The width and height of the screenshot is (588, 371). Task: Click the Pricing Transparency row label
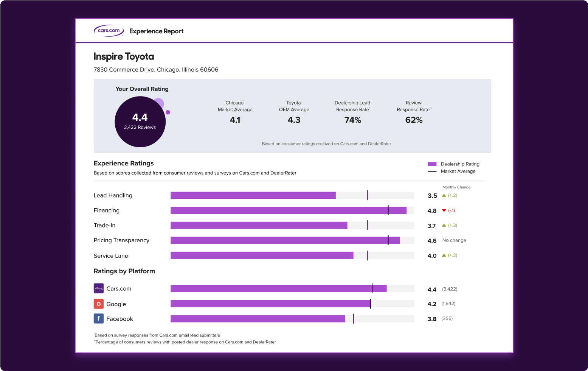click(x=121, y=240)
